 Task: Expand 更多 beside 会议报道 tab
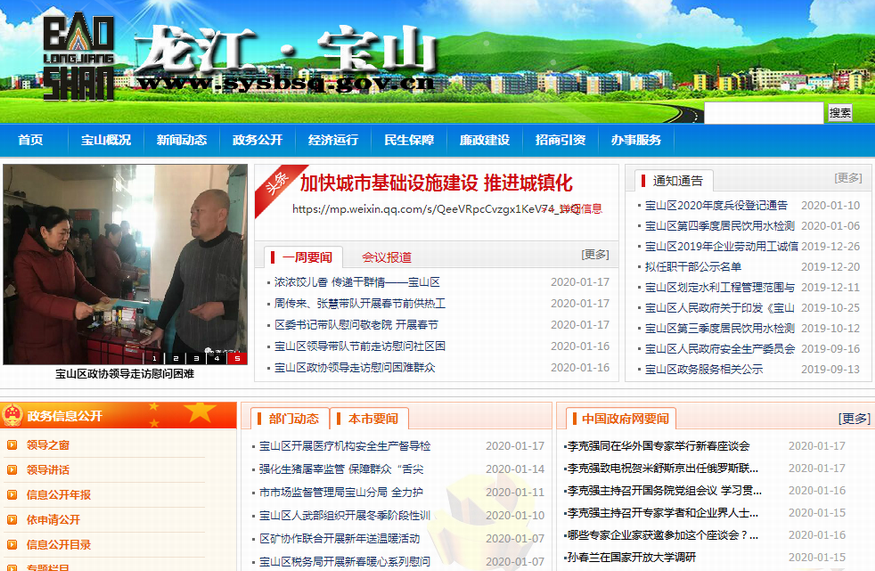595,255
